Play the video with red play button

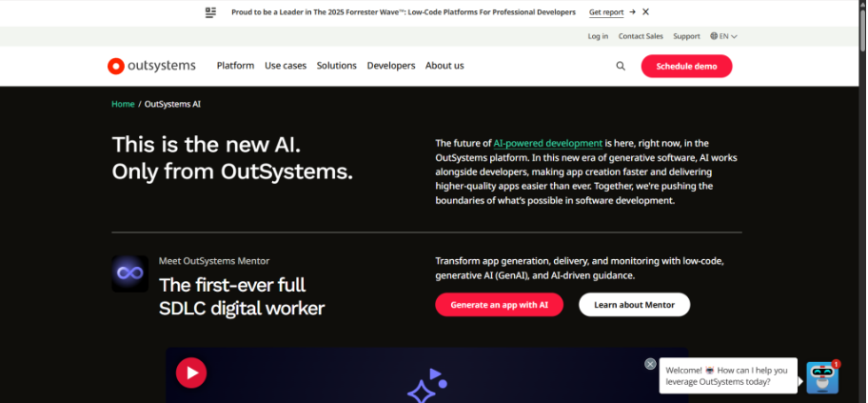191,373
